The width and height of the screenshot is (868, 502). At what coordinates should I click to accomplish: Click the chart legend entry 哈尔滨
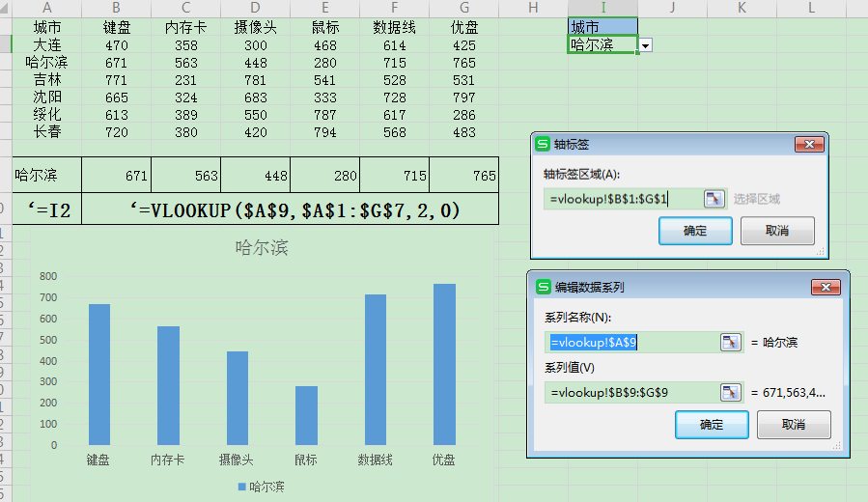(x=262, y=487)
